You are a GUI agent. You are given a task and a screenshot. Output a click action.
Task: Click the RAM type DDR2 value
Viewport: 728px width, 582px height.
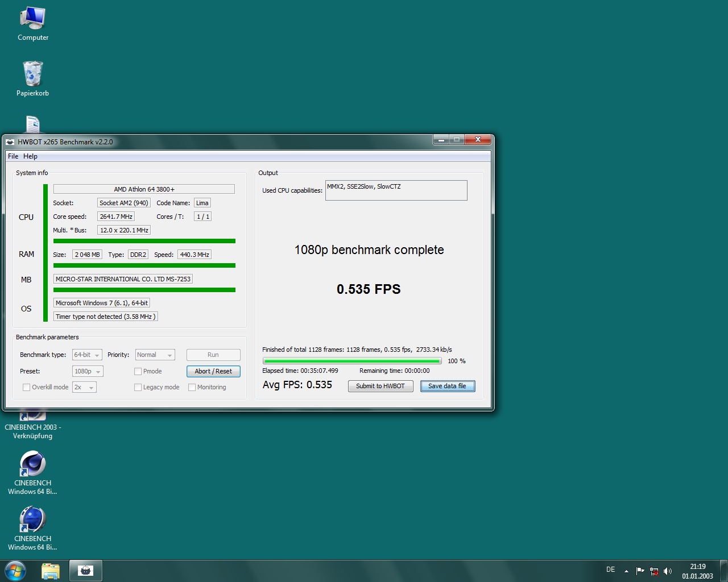138,255
